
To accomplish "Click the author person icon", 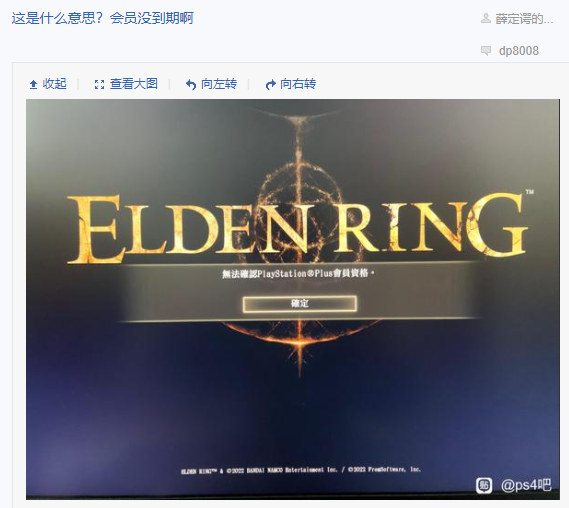I will [486, 18].
